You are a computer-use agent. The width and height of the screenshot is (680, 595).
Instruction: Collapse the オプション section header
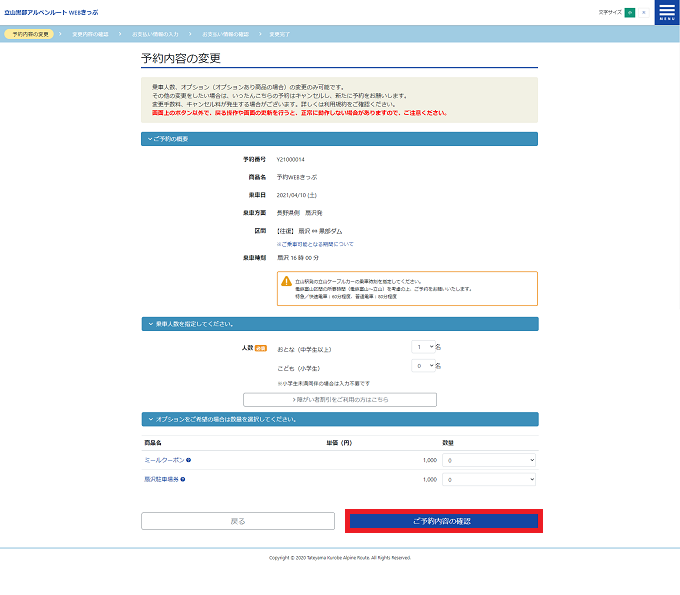(x=339, y=419)
